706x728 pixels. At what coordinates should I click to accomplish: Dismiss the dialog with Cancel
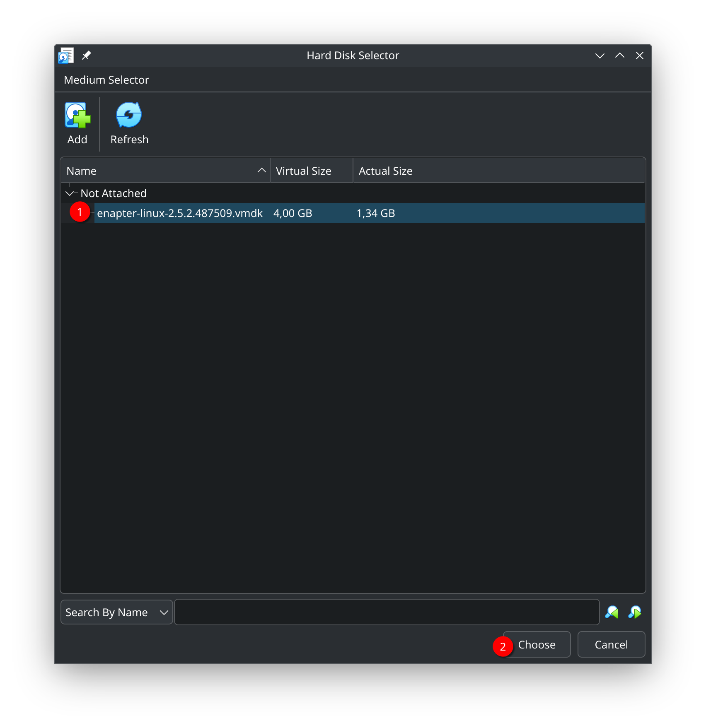pos(611,644)
